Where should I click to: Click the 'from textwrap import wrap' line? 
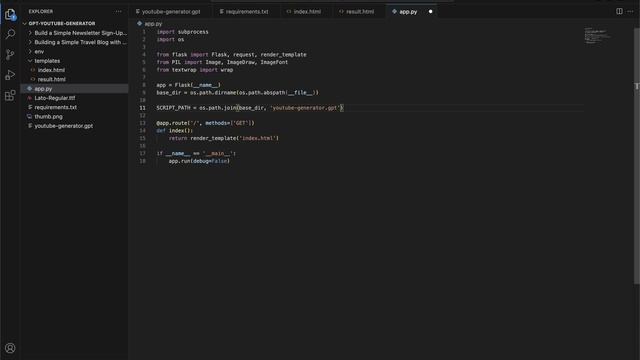pos(195,70)
